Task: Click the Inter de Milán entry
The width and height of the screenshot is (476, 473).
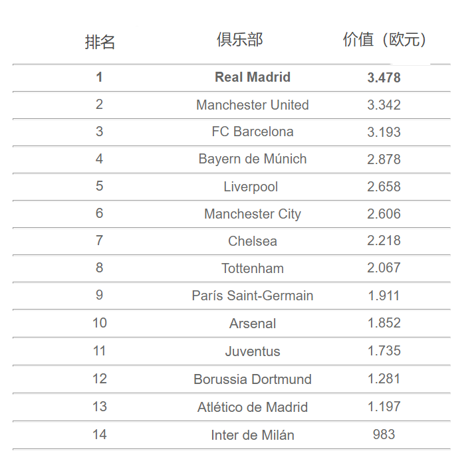Action: (253, 435)
